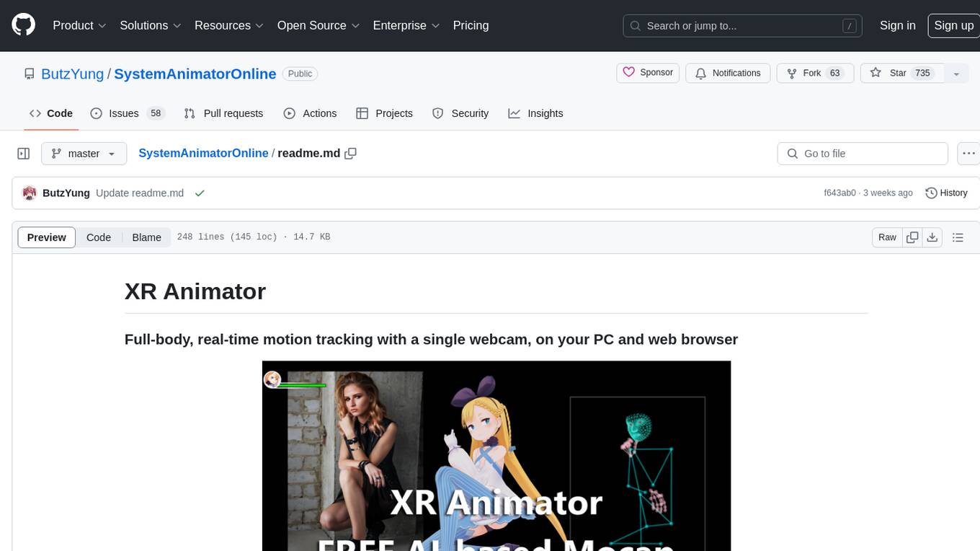Click the Search or jump to field
This screenshot has width=980, height=551.
[x=742, y=26]
